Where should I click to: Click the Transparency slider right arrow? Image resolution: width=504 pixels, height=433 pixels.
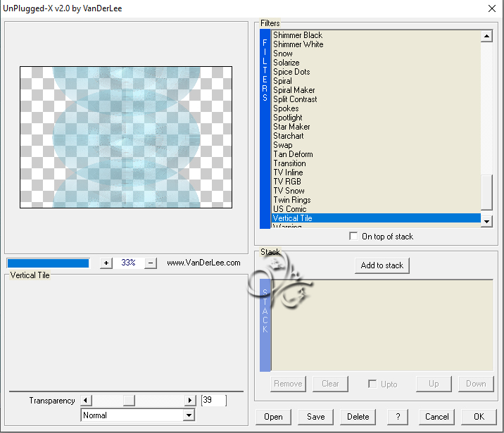click(x=190, y=400)
